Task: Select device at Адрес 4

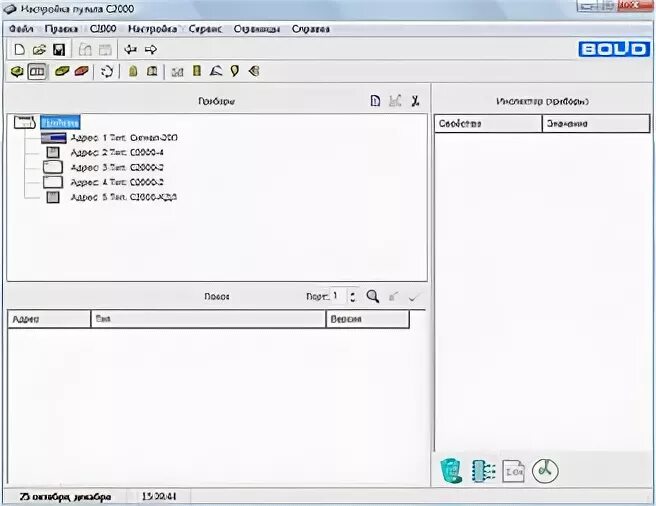Action: (117, 182)
